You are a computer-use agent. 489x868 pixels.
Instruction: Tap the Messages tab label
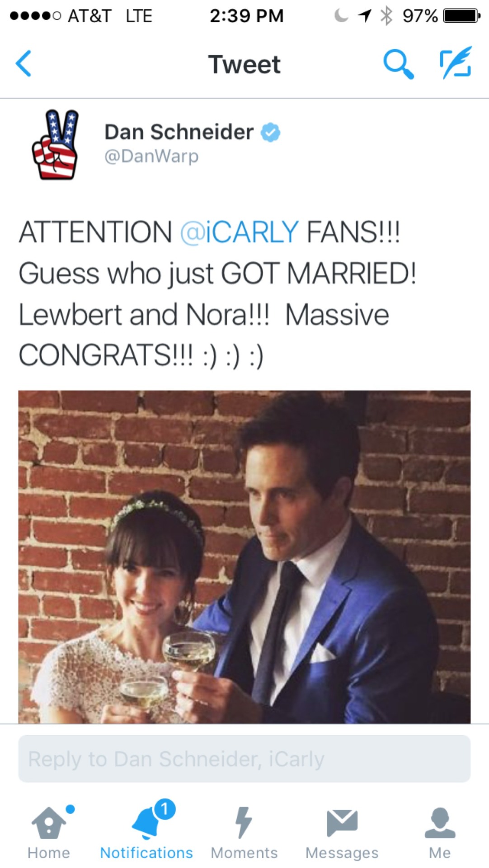tap(342, 853)
